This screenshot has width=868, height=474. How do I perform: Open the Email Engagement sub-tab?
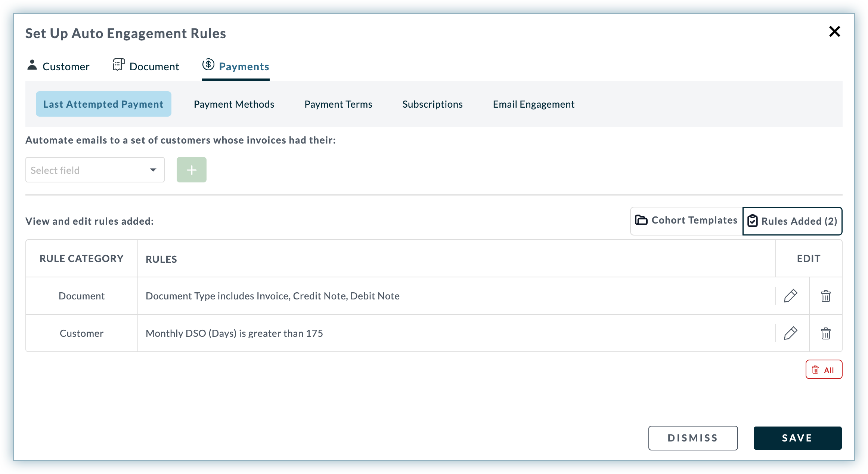coord(533,104)
